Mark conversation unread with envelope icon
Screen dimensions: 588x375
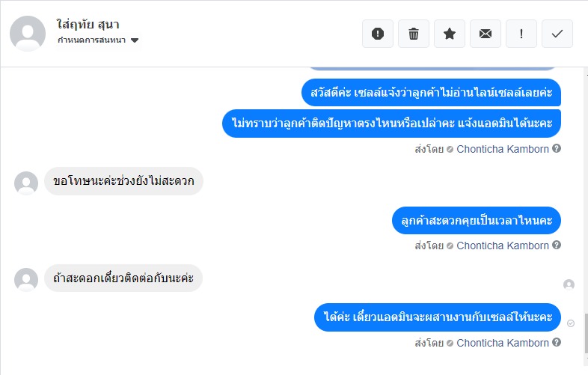[x=486, y=34]
